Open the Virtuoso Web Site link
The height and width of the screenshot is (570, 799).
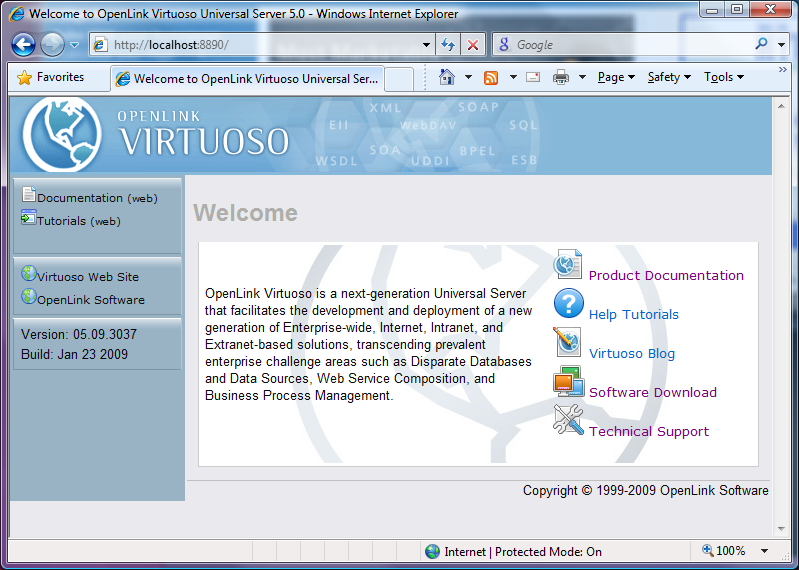click(87, 277)
